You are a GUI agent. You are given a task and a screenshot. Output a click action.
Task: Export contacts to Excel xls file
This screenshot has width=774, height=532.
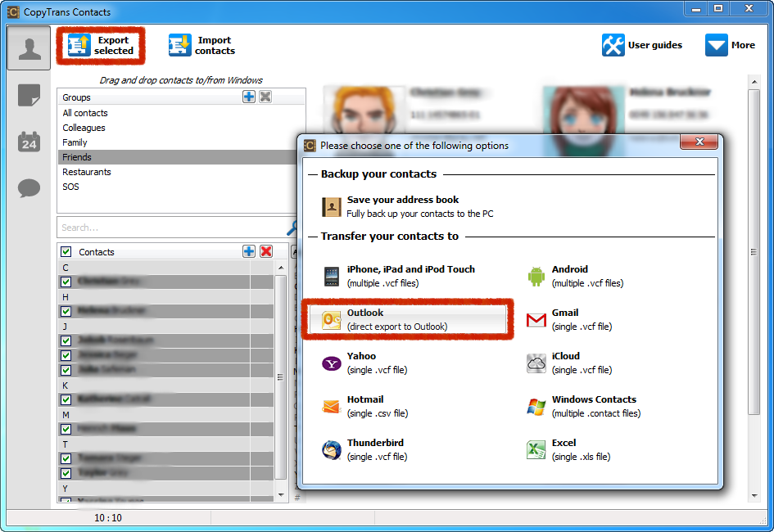[568, 449]
